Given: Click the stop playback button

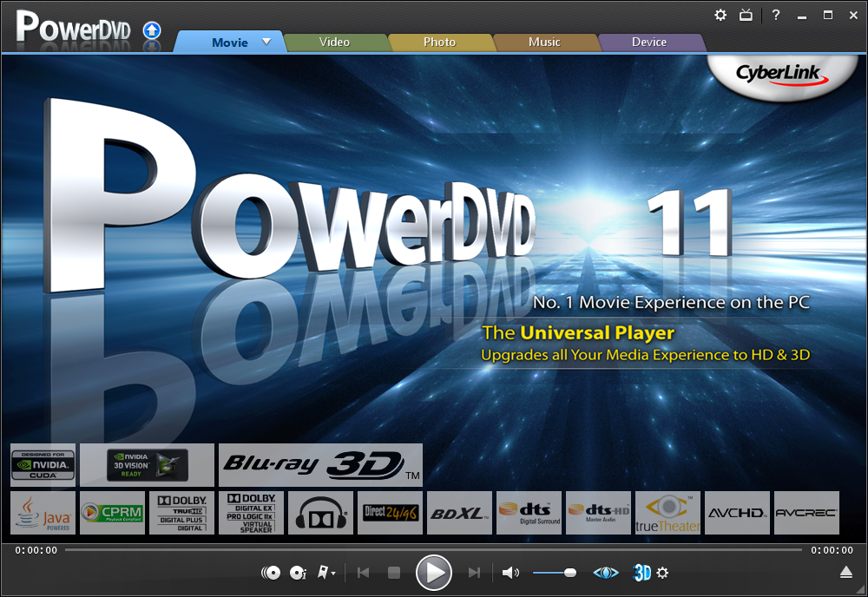Looking at the screenshot, I should pos(393,573).
